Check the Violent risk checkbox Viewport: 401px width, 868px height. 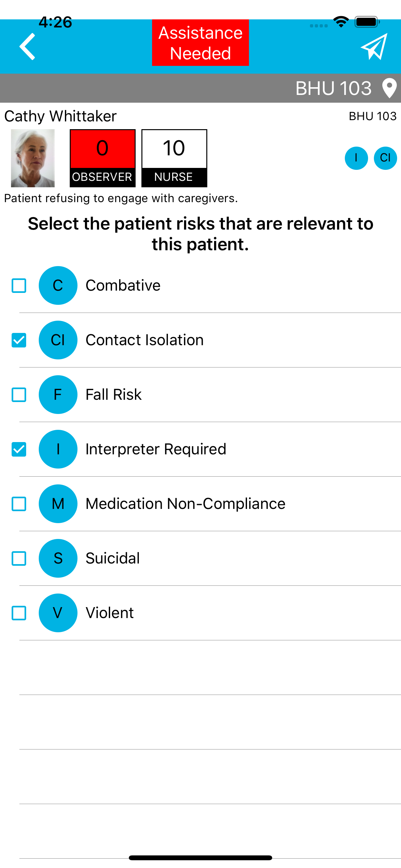tap(19, 613)
